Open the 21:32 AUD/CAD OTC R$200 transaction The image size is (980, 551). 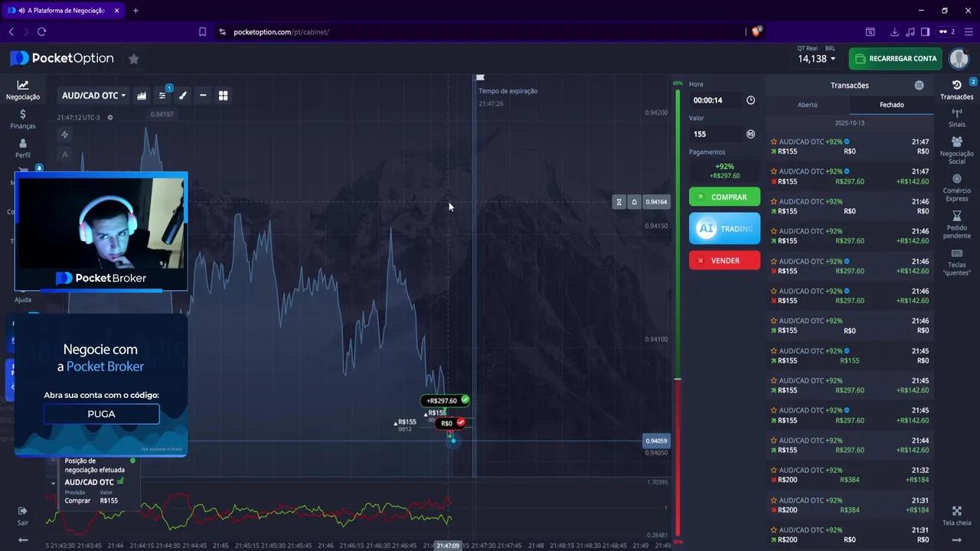pyautogui.click(x=850, y=475)
